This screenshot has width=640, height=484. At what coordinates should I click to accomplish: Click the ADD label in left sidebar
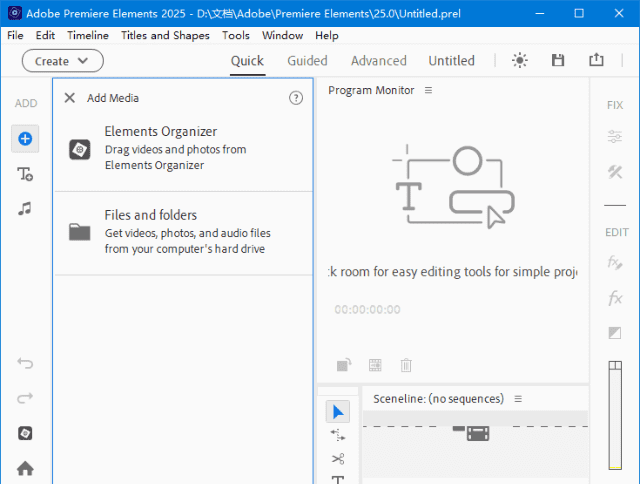[x=26, y=103]
